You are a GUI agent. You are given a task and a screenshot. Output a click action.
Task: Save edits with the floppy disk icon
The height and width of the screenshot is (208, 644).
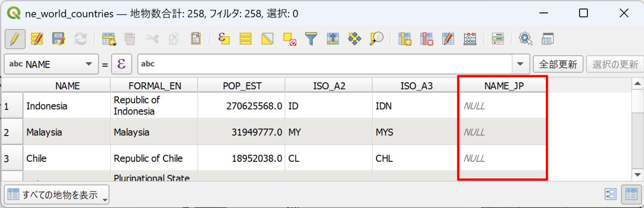tap(59, 39)
